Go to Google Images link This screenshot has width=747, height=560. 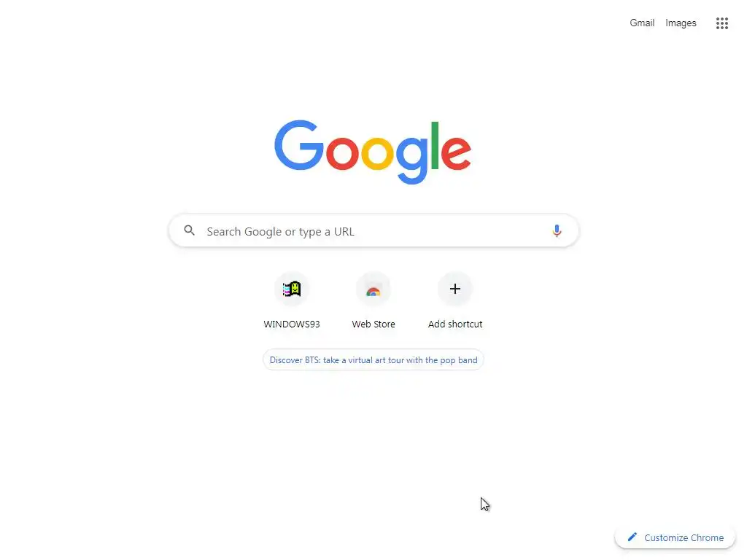coord(681,23)
